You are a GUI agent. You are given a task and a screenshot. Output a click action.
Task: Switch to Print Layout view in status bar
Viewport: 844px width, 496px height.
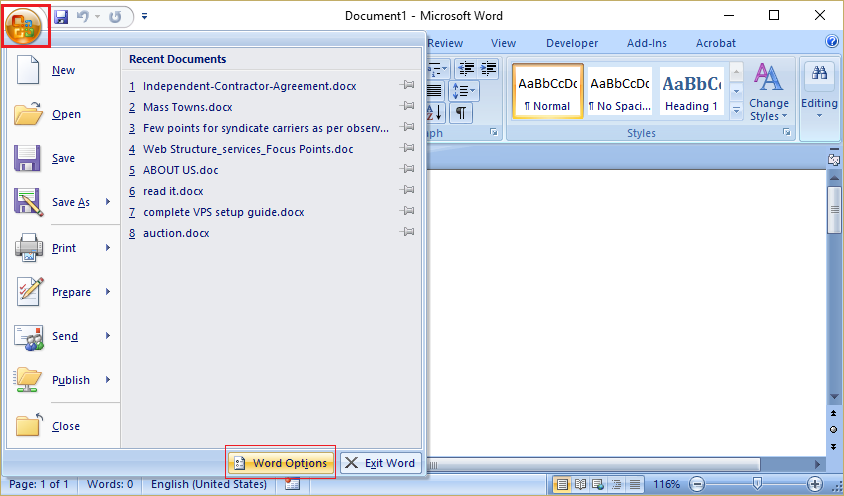click(563, 485)
